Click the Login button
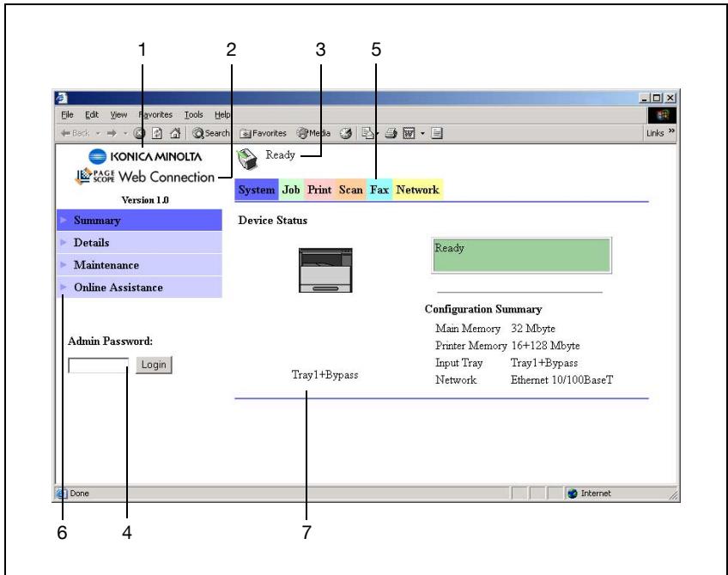728x575 pixels. [x=154, y=365]
